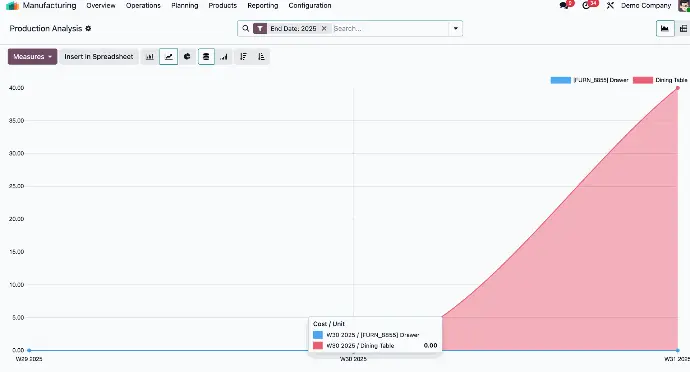Sort the chart descending

243,57
